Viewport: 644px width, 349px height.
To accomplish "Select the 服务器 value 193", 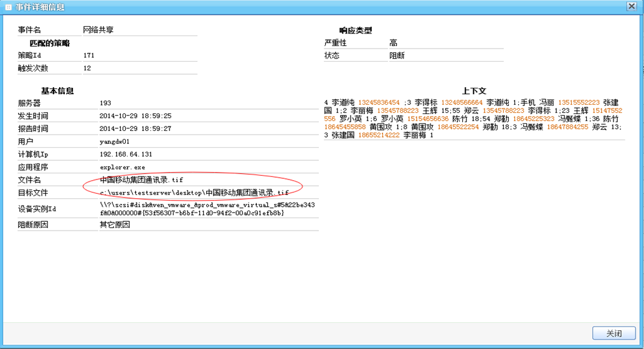I will (105, 103).
